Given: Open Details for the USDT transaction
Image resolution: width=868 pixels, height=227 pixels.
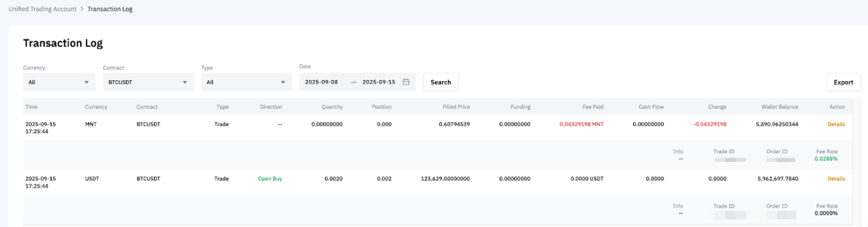Looking at the screenshot, I should [x=836, y=179].
